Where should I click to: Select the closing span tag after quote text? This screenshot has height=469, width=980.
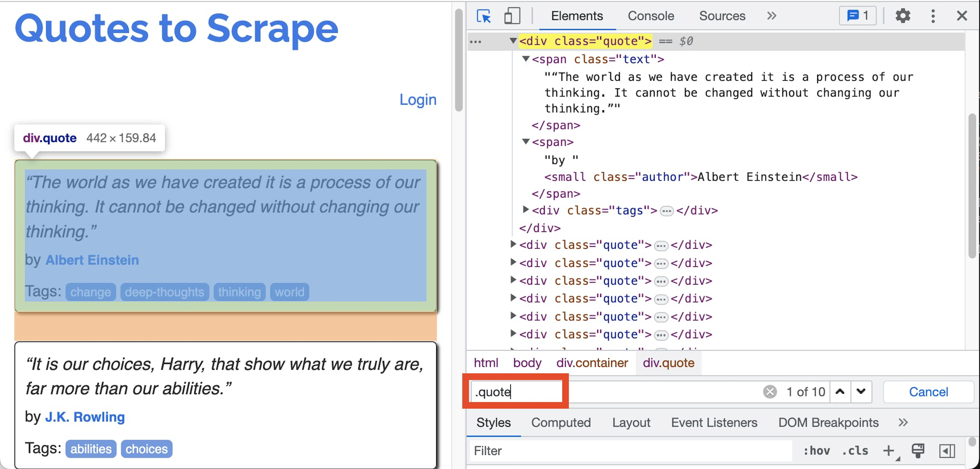click(x=556, y=125)
